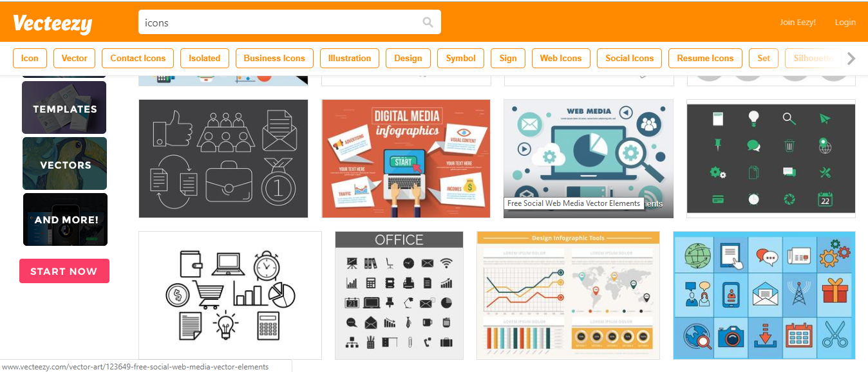Screen dimensions: 868x372
Task: Select the Business Icons tag
Action: pos(274,58)
